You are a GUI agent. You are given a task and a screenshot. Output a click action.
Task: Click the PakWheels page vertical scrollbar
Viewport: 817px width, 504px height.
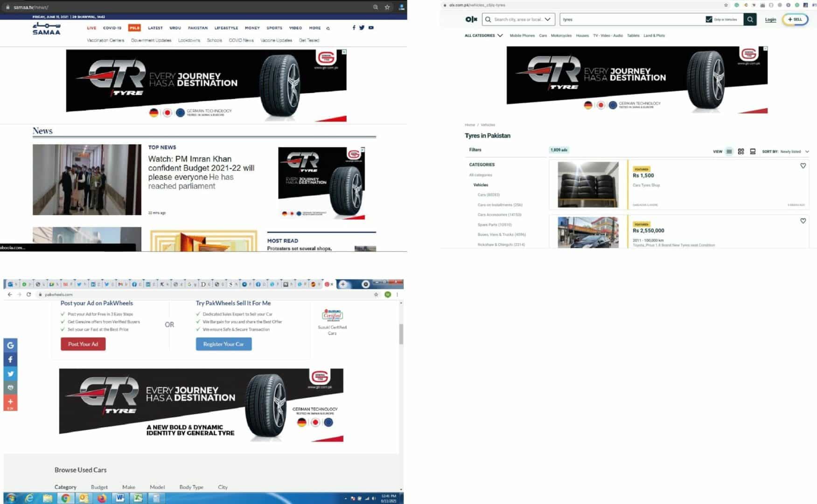point(401,334)
